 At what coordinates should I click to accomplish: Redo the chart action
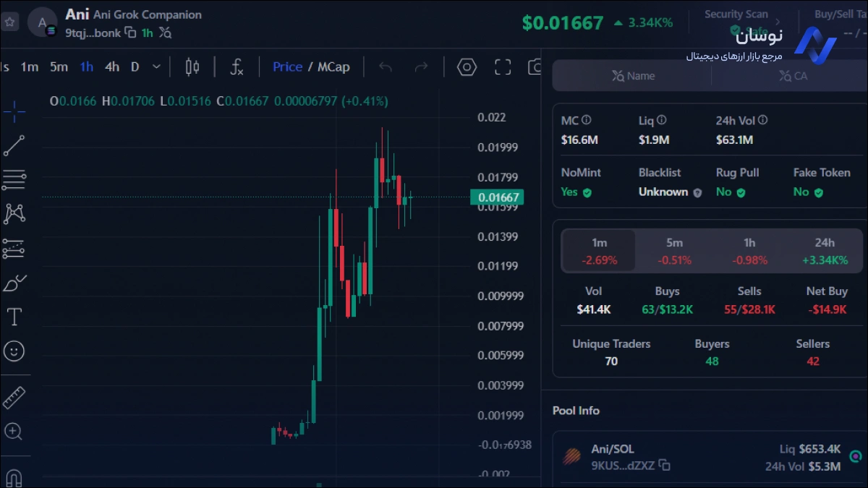pyautogui.click(x=421, y=67)
